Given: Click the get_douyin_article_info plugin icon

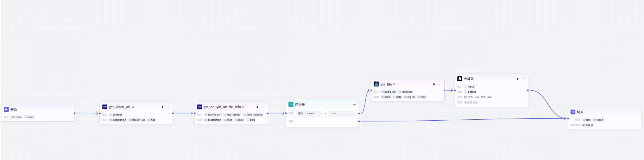Looking at the screenshot, I should click(x=200, y=107).
